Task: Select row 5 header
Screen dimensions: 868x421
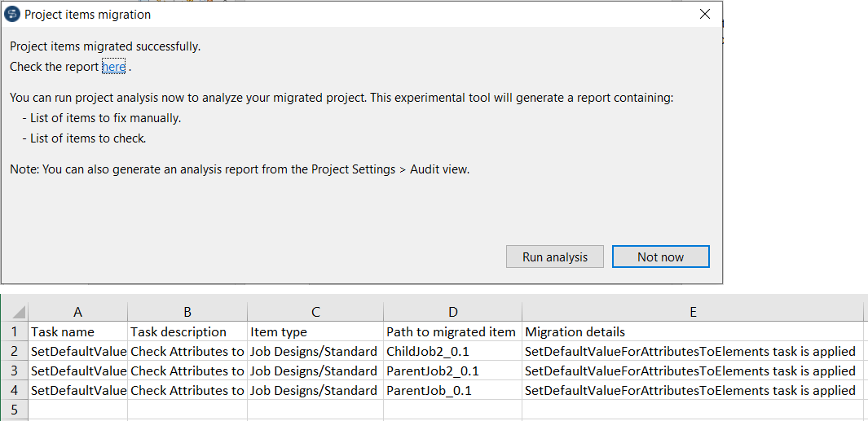Action: [14, 410]
